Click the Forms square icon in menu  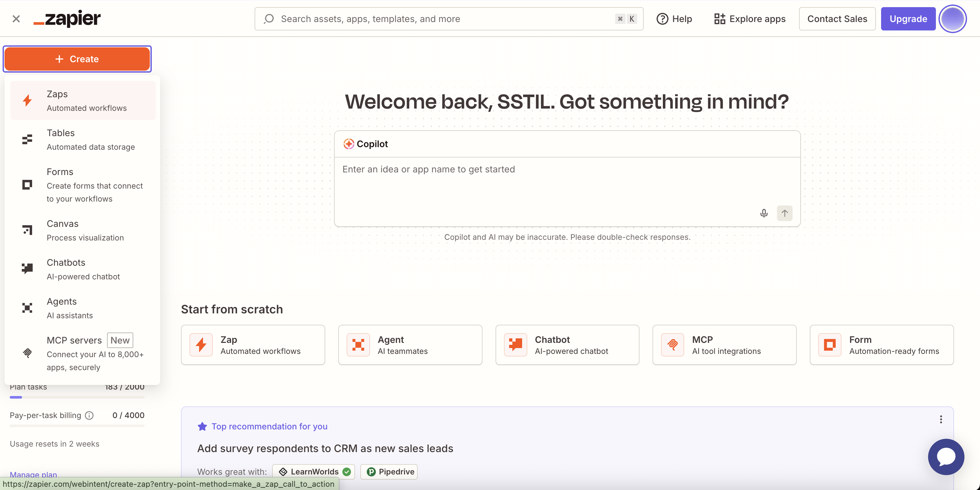click(x=27, y=185)
